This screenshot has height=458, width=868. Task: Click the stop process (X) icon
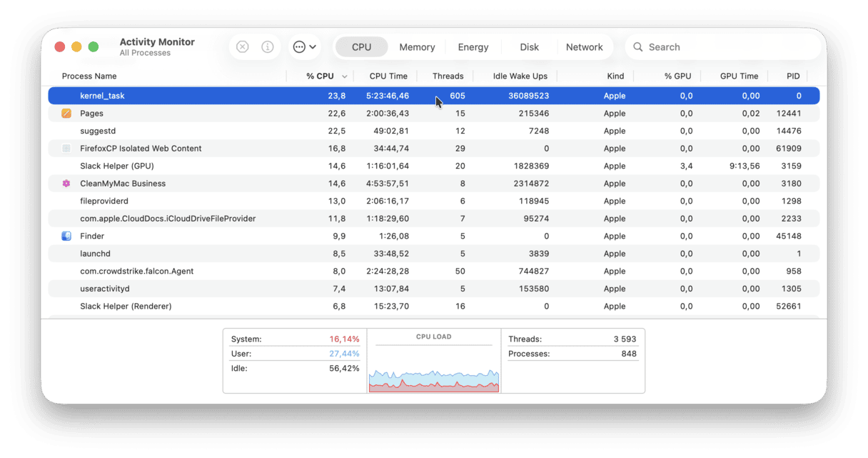tap(242, 46)
